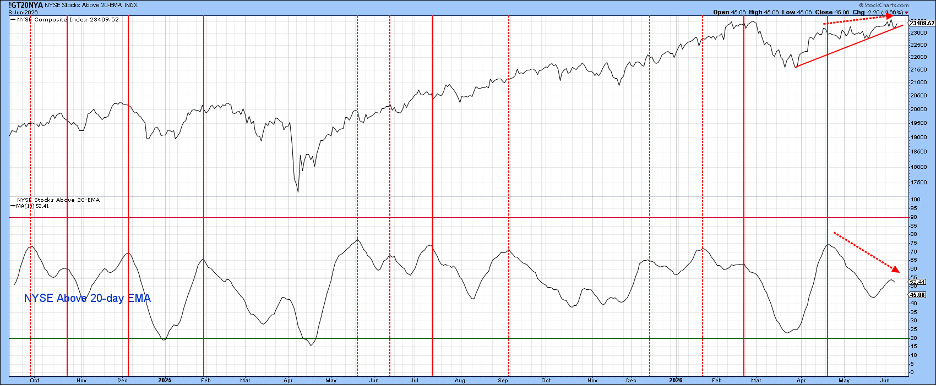
Task: Click the 2026 label on the time axis
Action: click(675, 379)
